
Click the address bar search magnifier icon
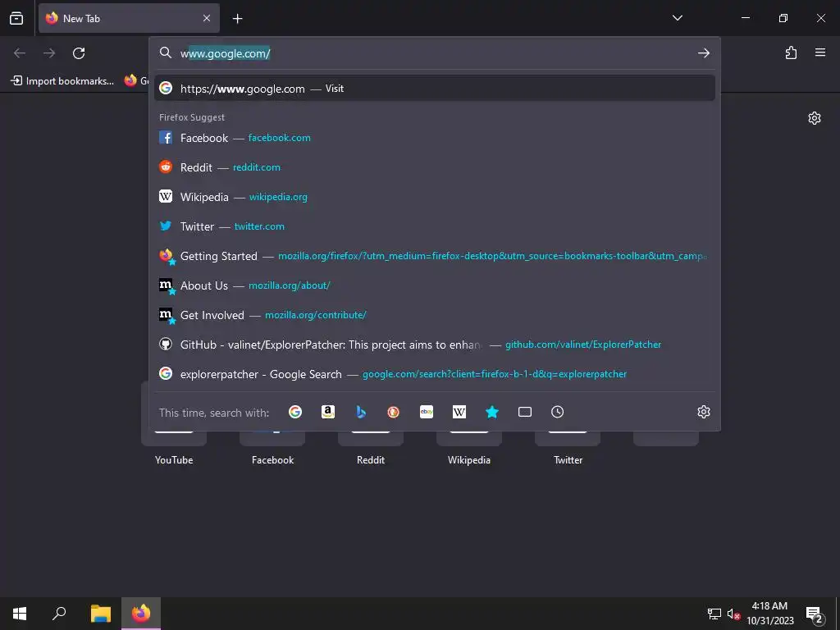click(x=166, y=52)
